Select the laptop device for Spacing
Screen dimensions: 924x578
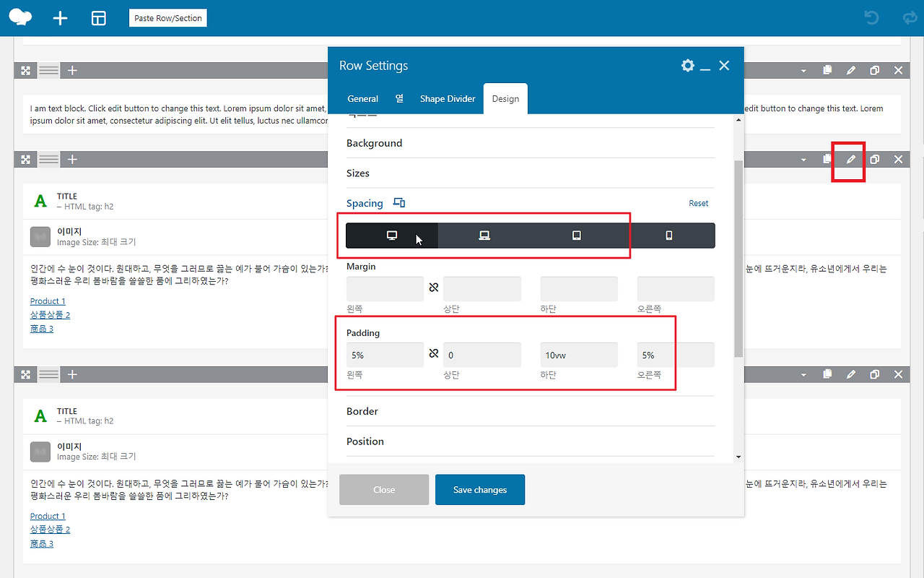[484, 236]
